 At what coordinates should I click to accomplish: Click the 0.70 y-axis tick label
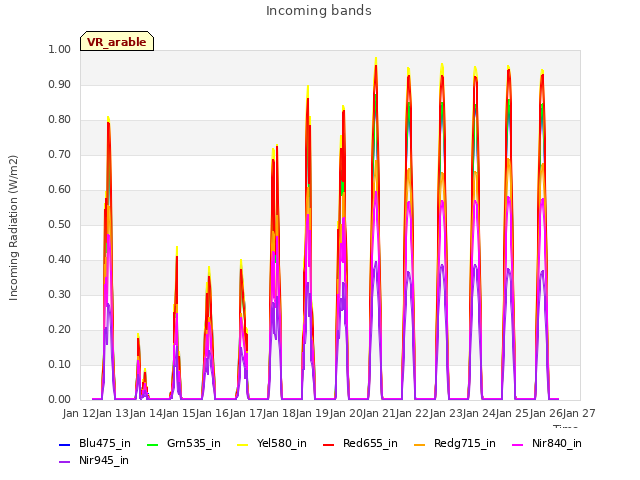(60, 155)
